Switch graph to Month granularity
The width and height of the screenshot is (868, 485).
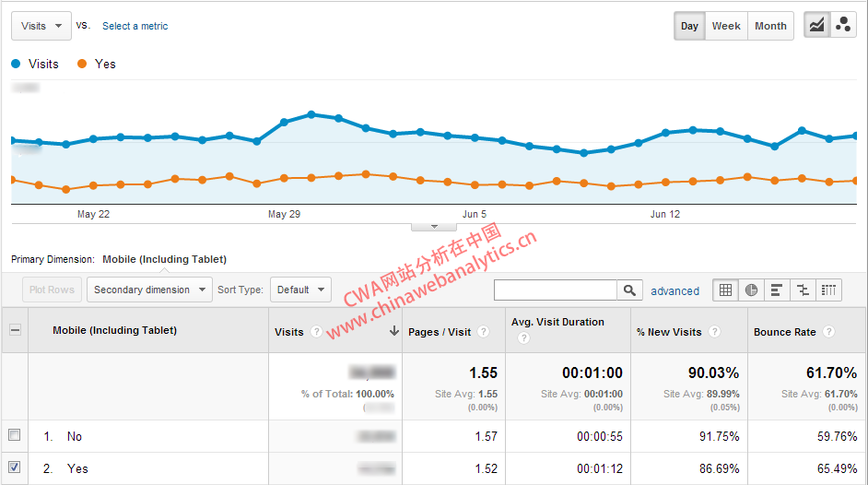770,26
